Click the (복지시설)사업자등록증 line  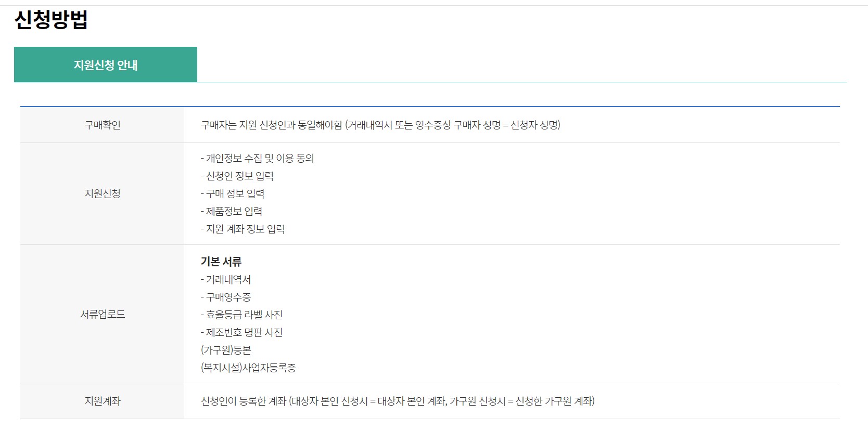click(x=248, y=368)
